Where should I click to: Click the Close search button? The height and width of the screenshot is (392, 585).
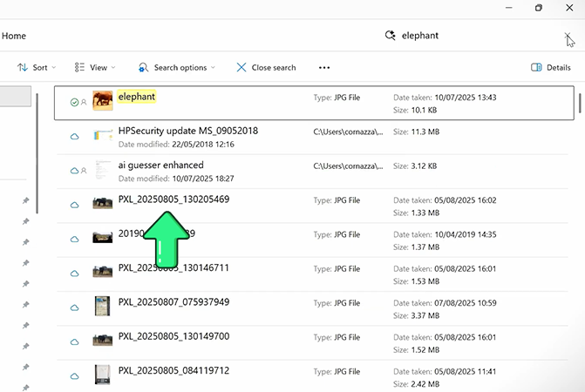266,67
